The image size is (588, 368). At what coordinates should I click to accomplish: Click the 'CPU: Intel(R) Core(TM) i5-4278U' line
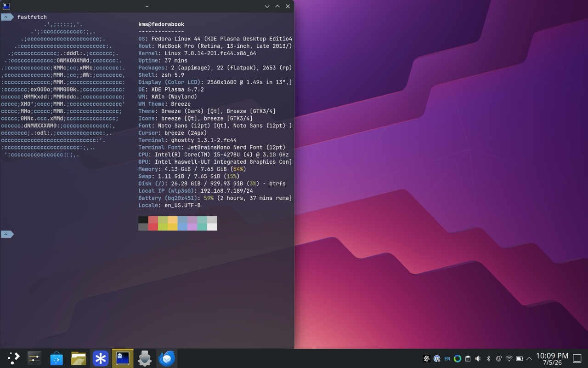(x=214, y=155)
